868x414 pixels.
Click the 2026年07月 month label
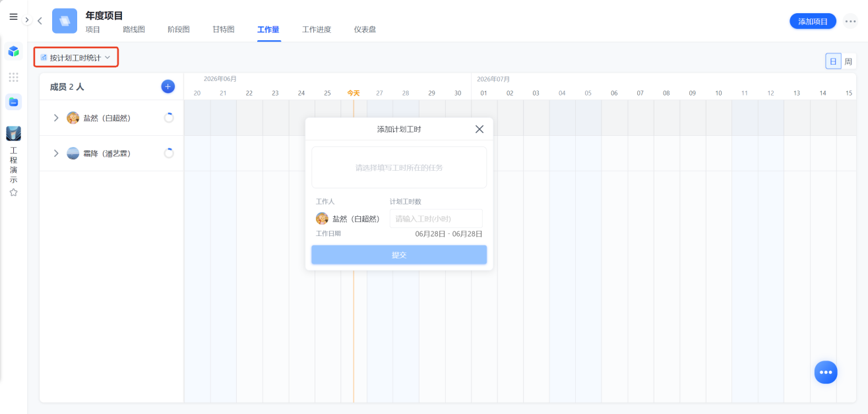pyautogui.click(x=493, y=78)
